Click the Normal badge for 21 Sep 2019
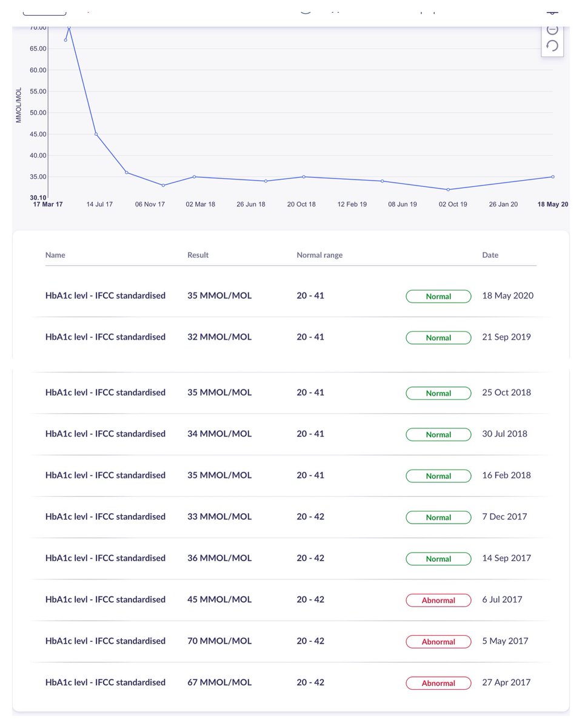This screenshot has height=728, width=582. click(438, 338)
